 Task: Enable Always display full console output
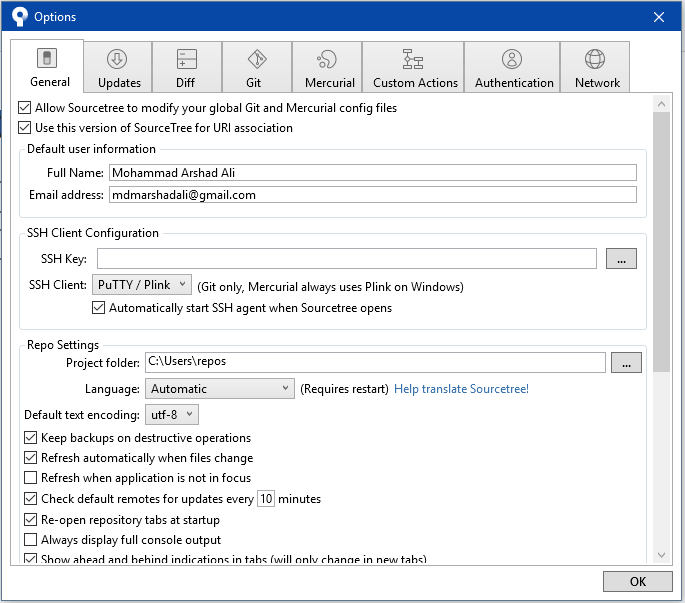[31, 540]
